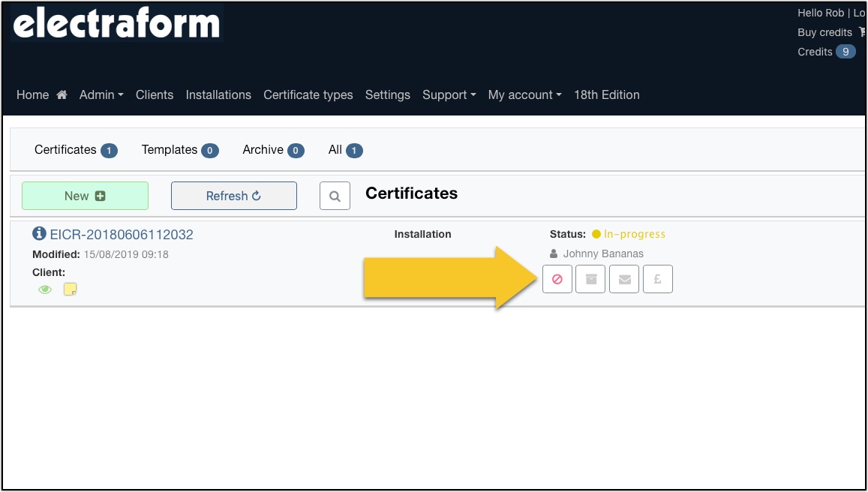Viewport: 868px width, 492px height.
Task: Toggle the green eye visibility icon
Action: tap(45, 289)
